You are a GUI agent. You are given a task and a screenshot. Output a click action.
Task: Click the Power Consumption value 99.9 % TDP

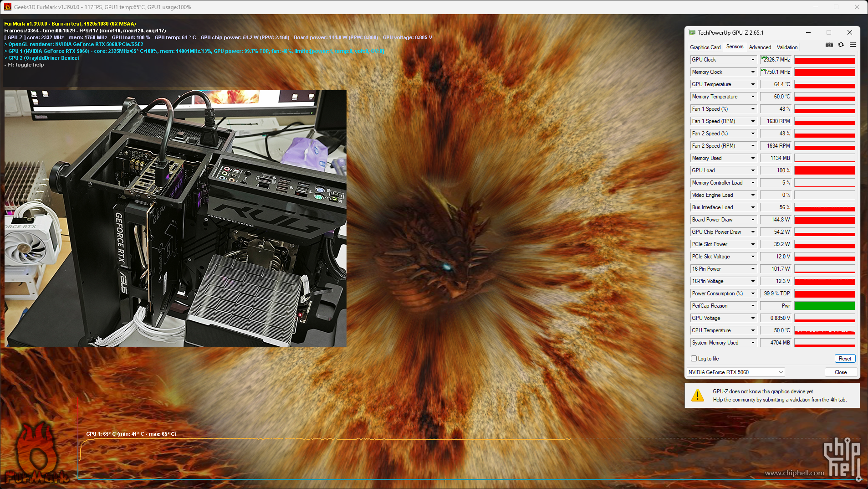tap(776, 293)
